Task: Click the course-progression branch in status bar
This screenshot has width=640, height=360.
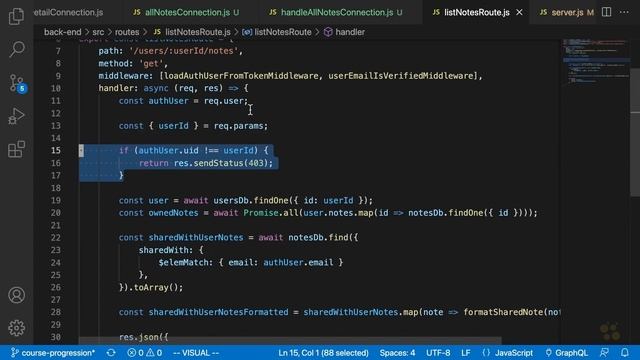Action: click(x=53, y=353)
